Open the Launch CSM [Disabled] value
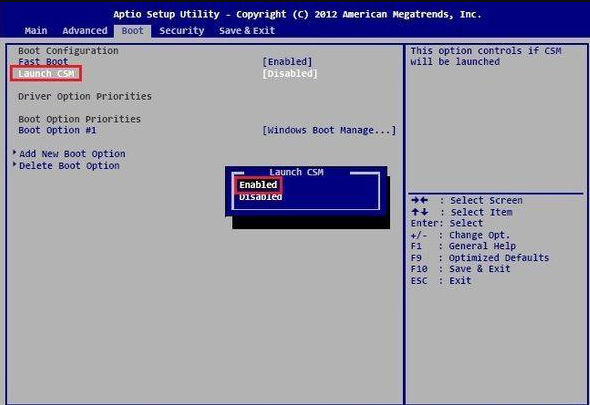 [x=290, y=73]
